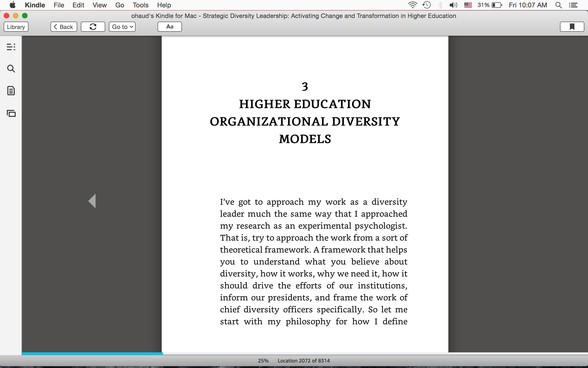Click the green full-screen window button
588x368 pixels.
pos(25,16)
